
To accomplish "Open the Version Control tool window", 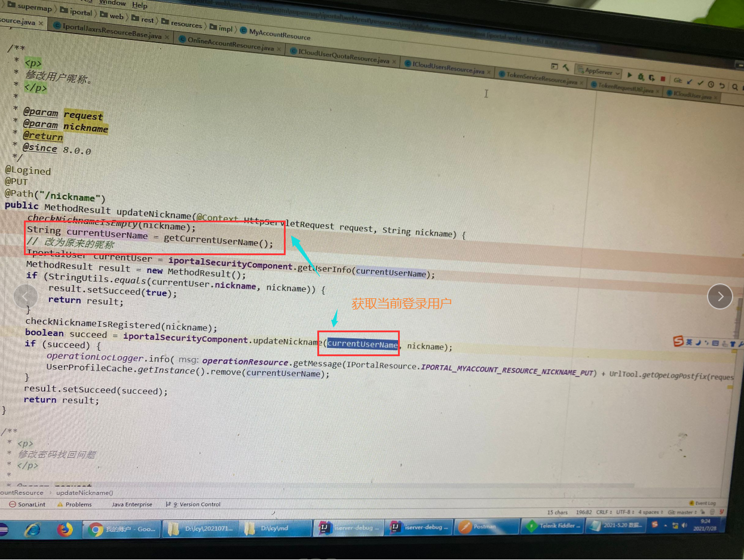I will [196, 504].
